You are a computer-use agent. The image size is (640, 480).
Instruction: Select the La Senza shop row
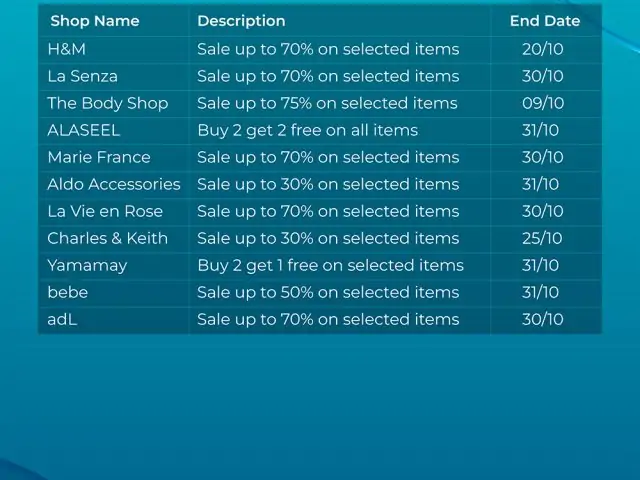(x=320, y=76)
